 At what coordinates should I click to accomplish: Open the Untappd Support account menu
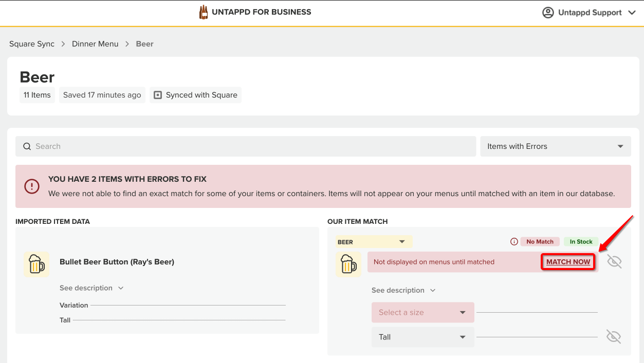590,12
